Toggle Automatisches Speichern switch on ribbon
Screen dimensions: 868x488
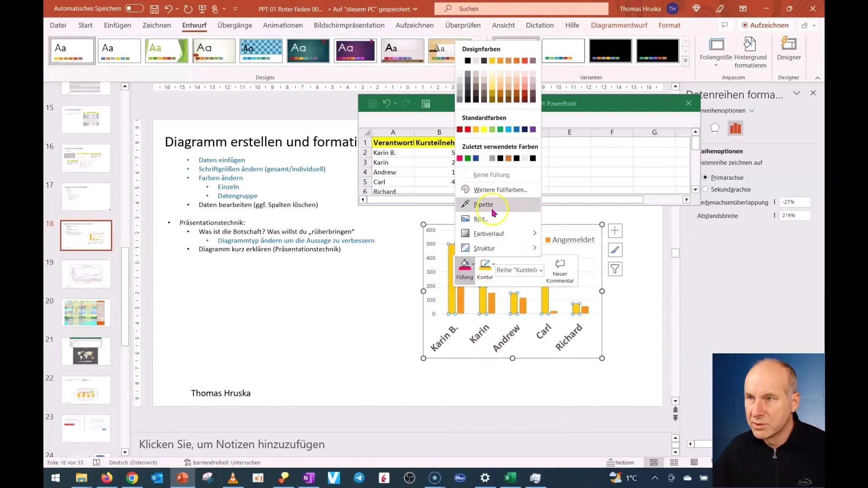(132, 8)
